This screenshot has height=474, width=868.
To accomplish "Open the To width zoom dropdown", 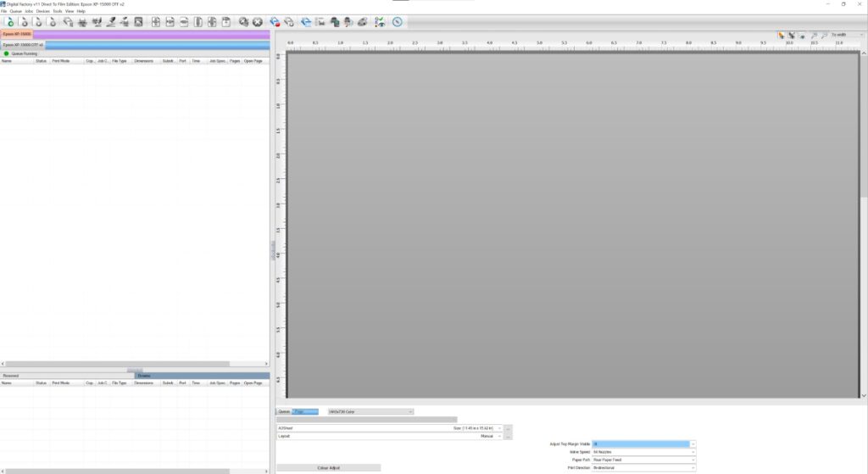I will pos(847,35).
